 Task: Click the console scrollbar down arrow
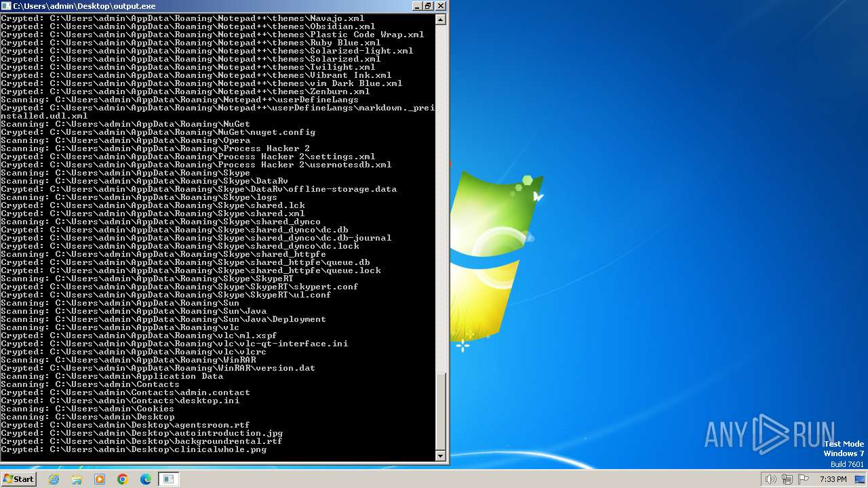(441, 456)
